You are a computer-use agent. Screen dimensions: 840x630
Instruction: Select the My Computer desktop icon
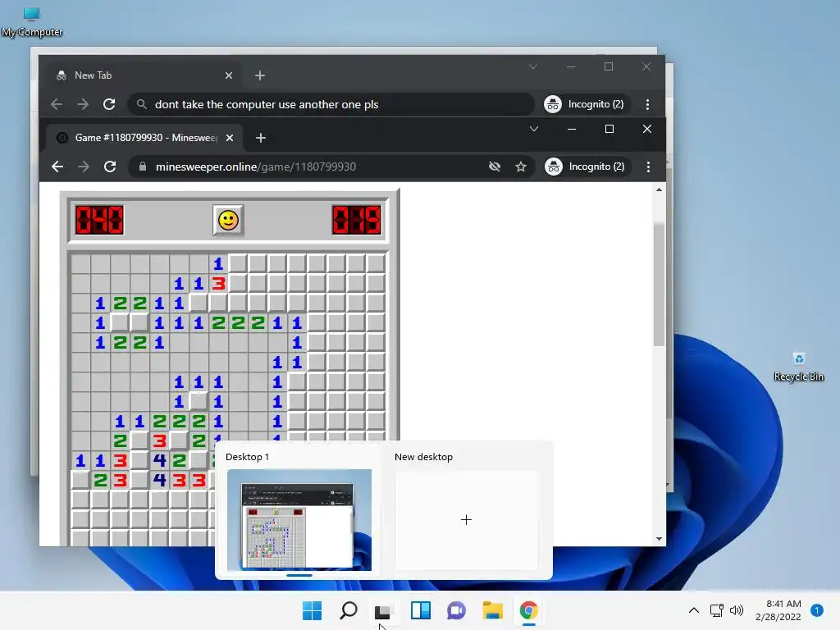click(32, 22)
